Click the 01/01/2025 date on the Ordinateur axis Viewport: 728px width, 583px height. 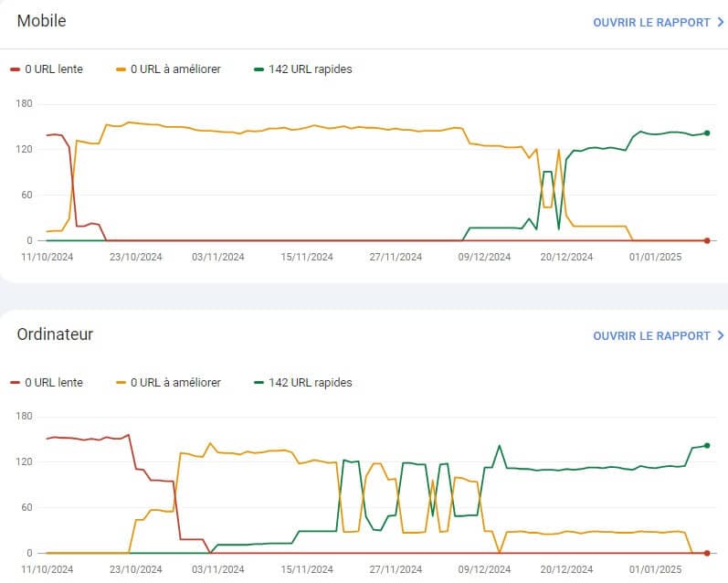click(655, 569)
